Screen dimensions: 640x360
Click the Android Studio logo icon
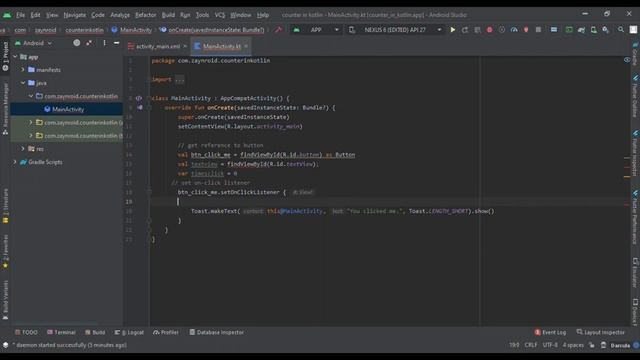(x=7, y=15)
